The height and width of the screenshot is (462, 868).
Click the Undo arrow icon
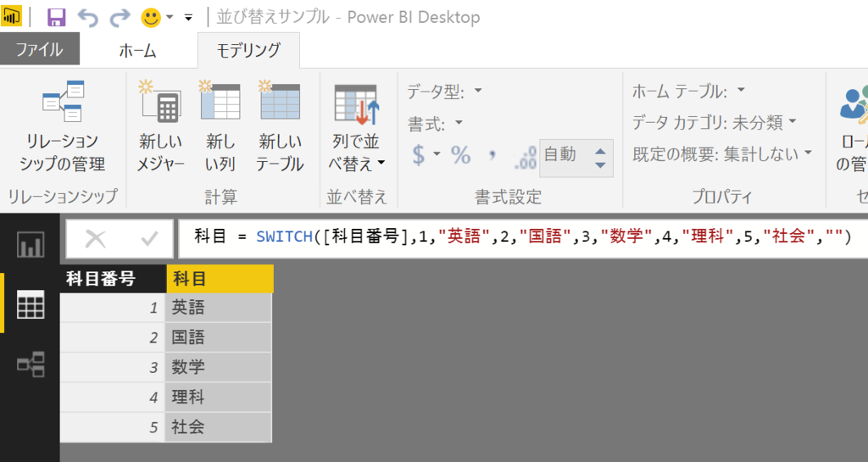coord(88,18)
